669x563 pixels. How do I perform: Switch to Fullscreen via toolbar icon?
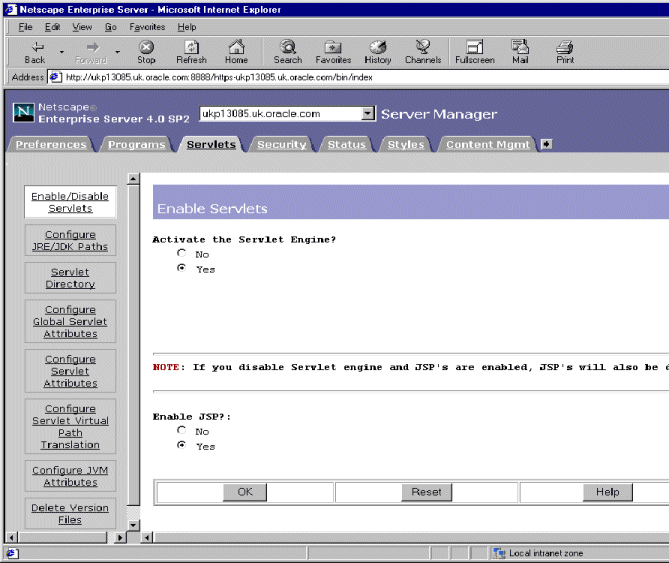pyautogui.click(x=475, y=52)
